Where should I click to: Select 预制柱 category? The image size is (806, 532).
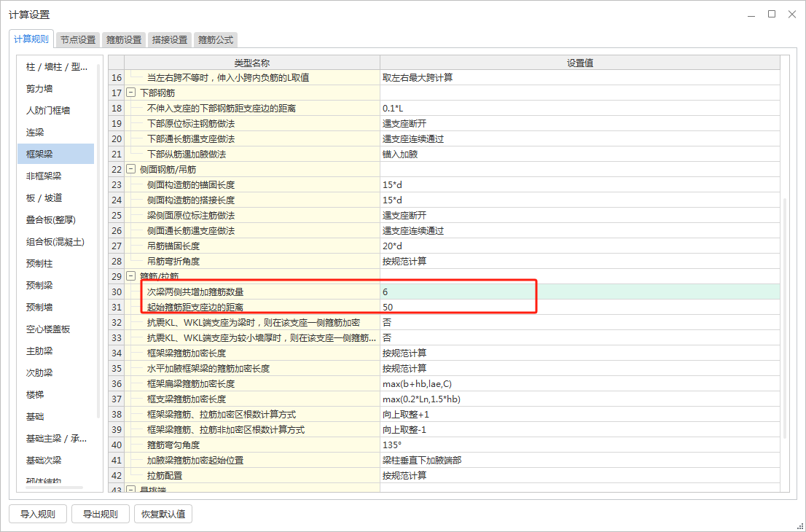click(55, 263)
